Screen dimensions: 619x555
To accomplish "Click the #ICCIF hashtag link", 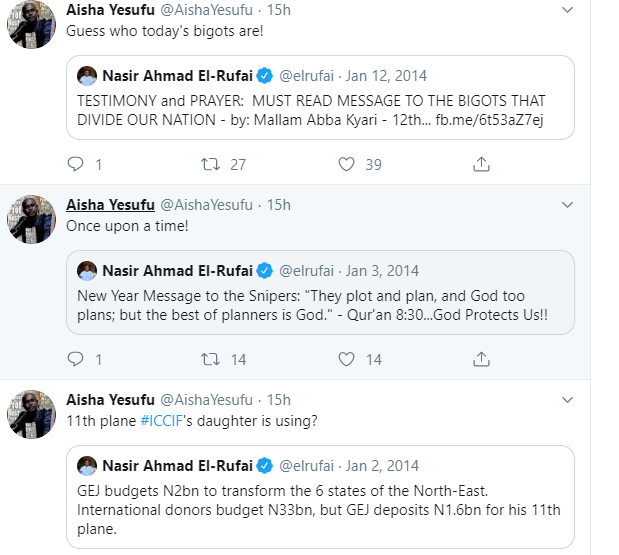I will point(164,421).
